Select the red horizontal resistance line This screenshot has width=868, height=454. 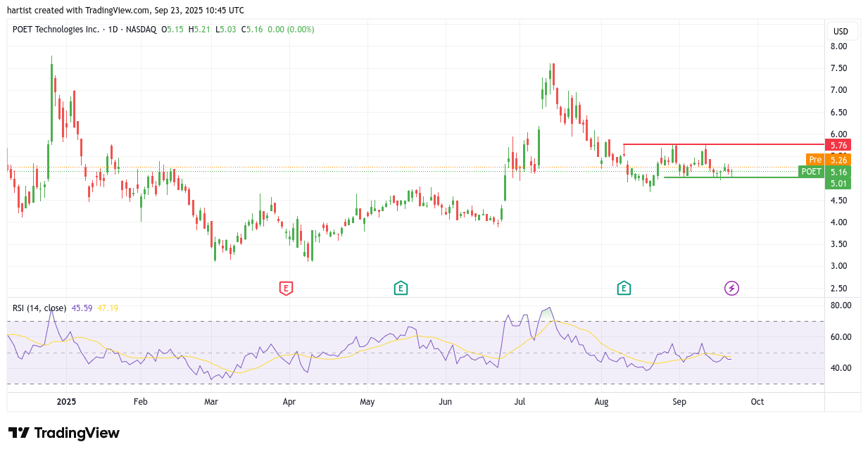[x=724, y=144]
